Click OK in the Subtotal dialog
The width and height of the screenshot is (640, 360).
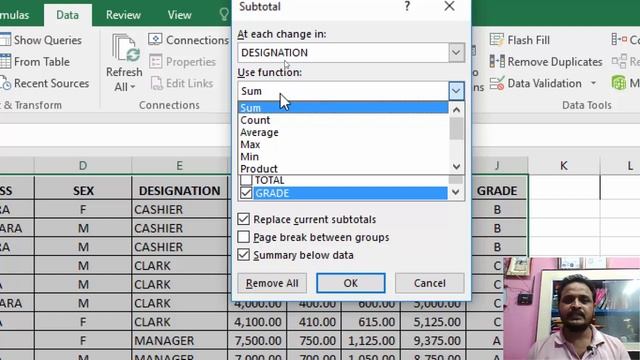351,283
